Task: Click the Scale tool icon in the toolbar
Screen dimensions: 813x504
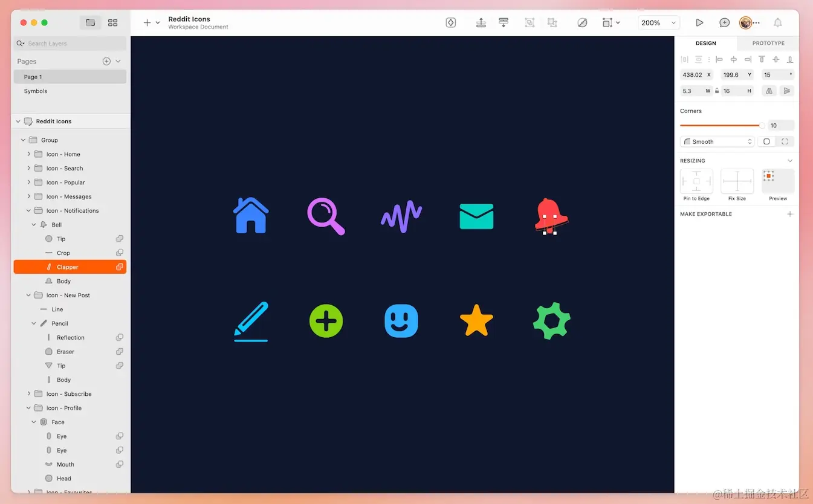Action: (607, 22)
